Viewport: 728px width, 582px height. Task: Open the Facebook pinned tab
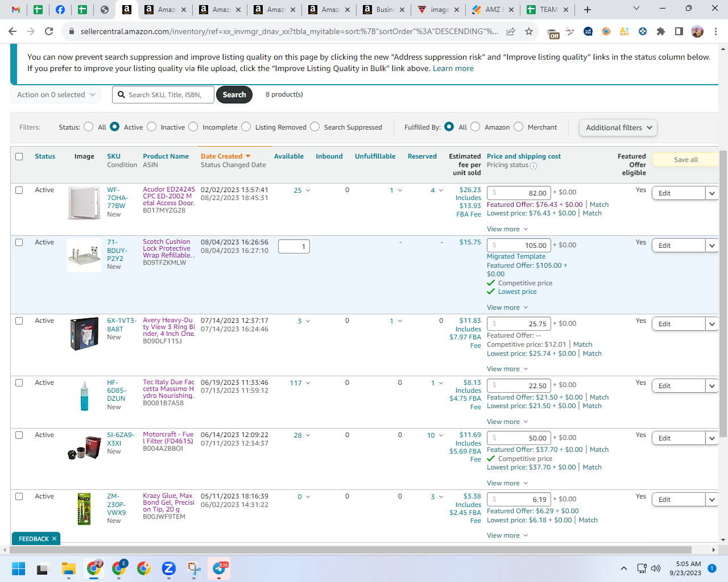point(60,10)
